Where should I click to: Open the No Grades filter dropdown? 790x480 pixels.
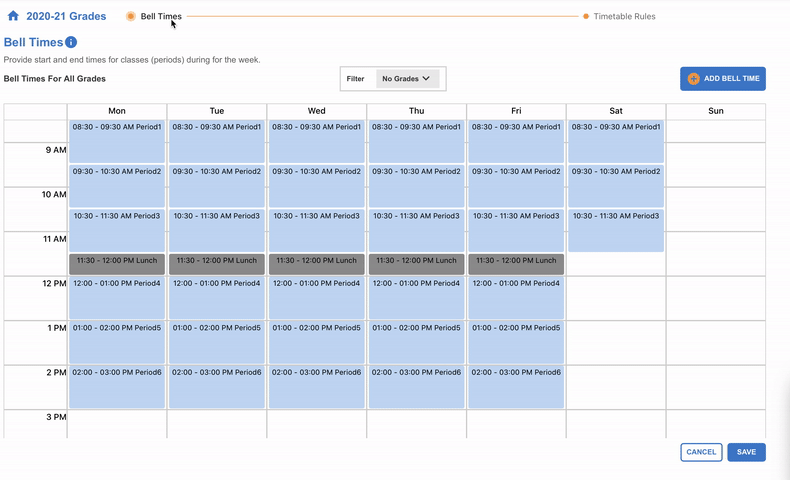406,79
